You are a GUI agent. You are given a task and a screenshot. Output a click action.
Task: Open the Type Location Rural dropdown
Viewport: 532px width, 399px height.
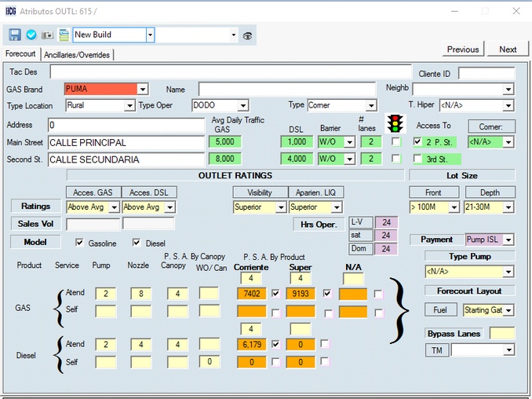[x=129, y=105]
